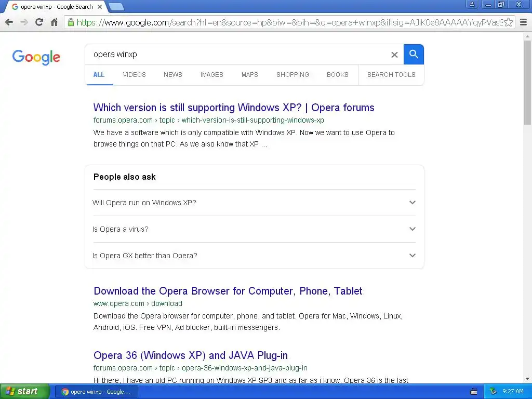The width and height of the screenshot is (532, 399).
Task: Click the 9:27 AM taskbar clock
Action: 513,391
